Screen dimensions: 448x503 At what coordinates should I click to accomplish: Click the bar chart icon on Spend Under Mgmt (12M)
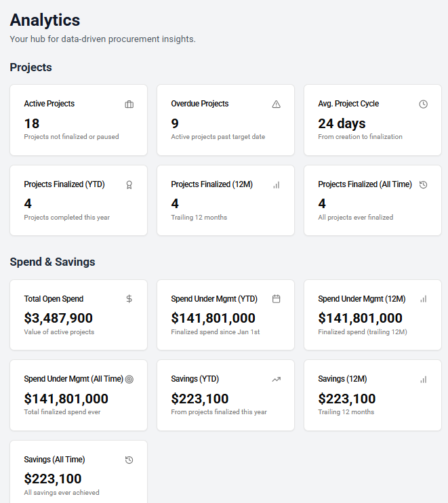point(423,299)
